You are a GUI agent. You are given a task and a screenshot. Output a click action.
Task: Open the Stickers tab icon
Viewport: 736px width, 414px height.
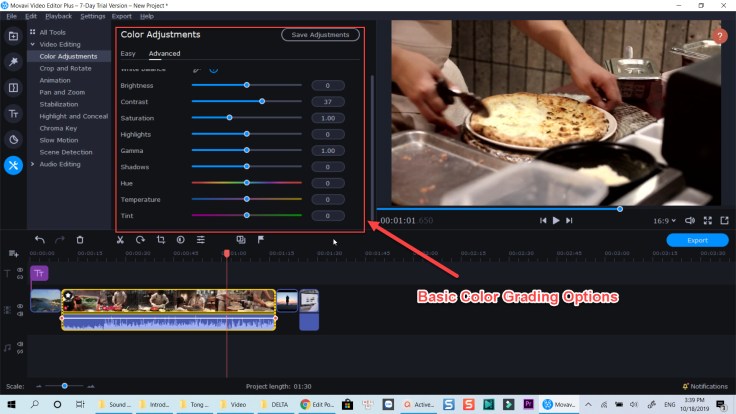(13, 139)
